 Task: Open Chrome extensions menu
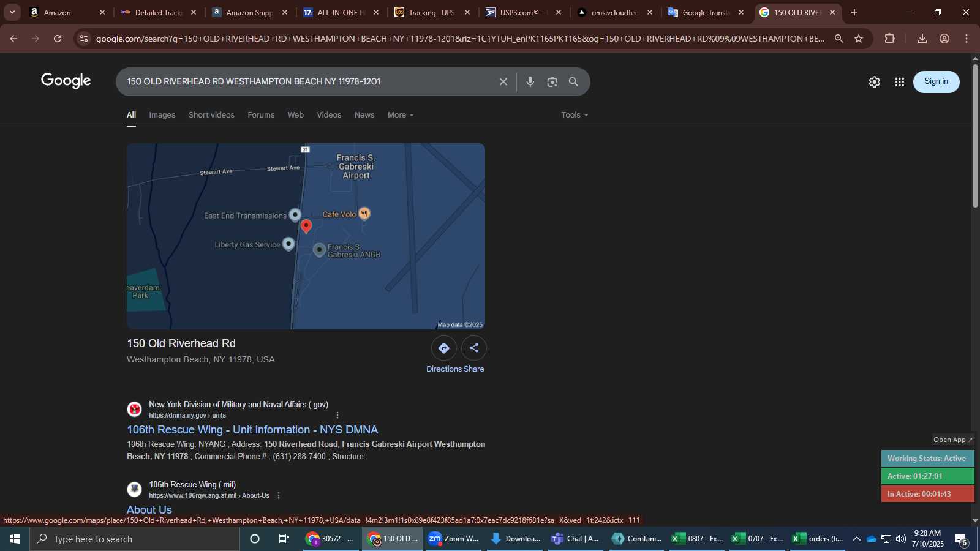coord(889,39)
